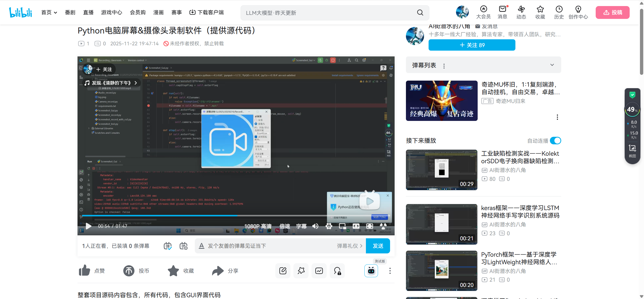Expand the 弹幕列表 panel chevron
The height and width of the screenshot is (299, 644).
[x=552, y=65]
